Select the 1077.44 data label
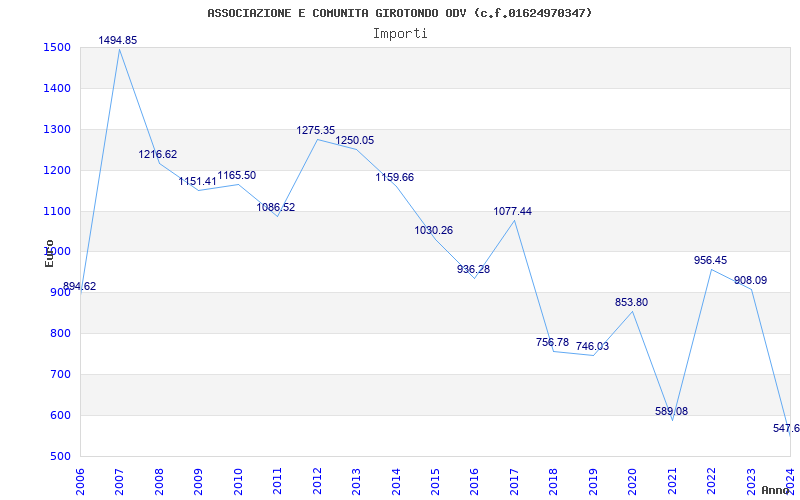This screenshot has width=800, height=500. pyautogui.click(x=513, y=211)
